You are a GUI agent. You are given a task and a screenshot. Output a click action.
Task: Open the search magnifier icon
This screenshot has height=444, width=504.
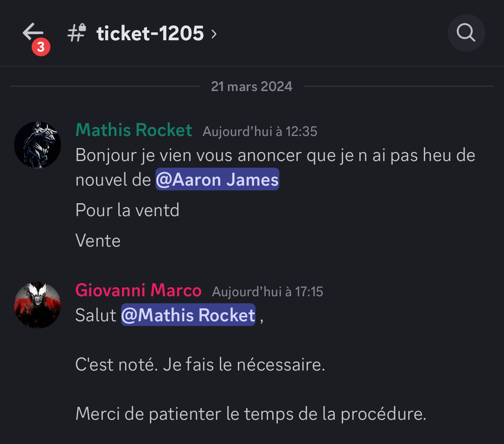pyautogui.click(x=466, y=33)
